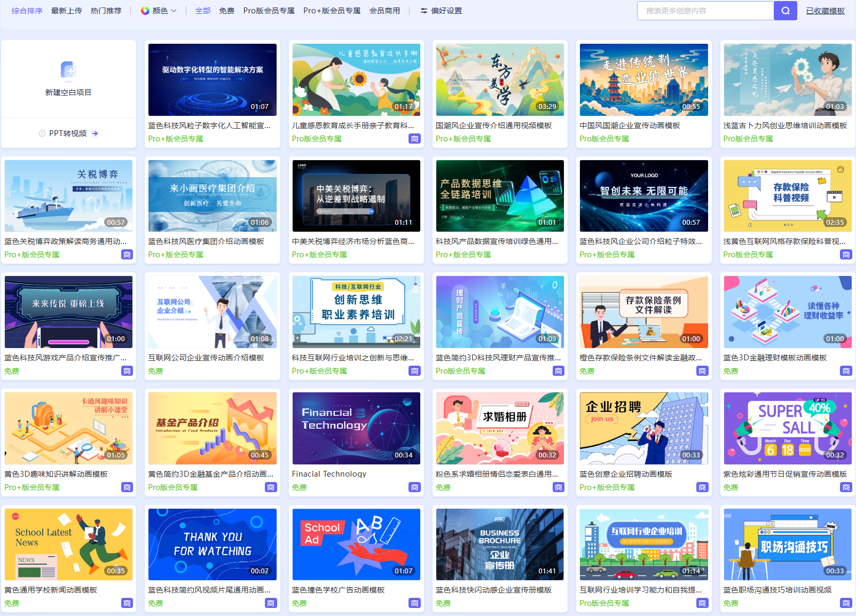Click the color wheel icon for color filter
The height and width of the screenshot is (616, 856).
click(145, 11)
